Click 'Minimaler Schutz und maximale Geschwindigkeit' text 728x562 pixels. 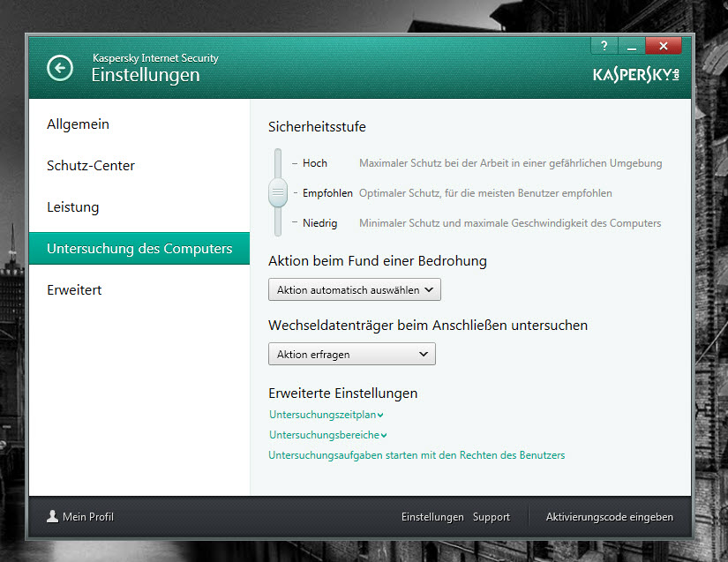pos(510,223)
